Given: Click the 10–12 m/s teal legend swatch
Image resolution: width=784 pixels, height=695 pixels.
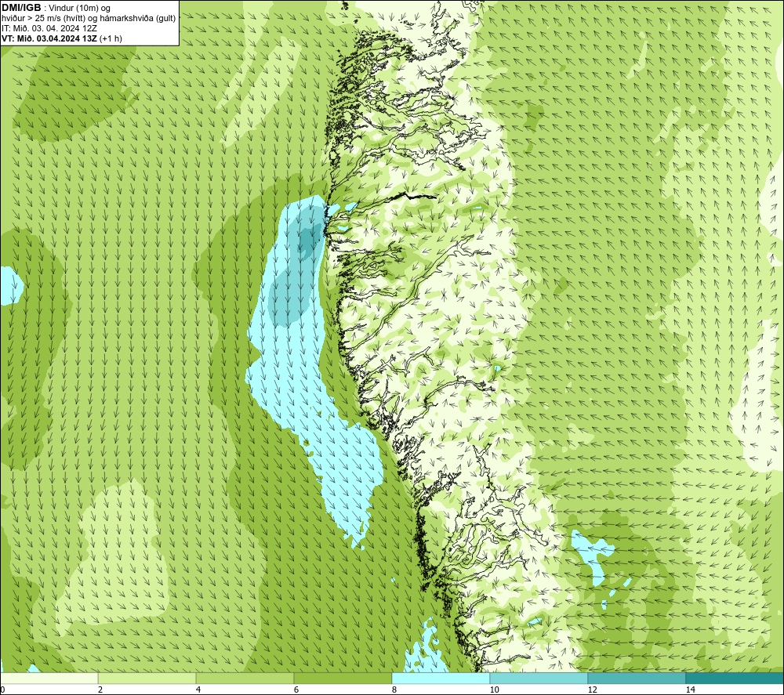Looking at the screenshot, I should coord(539,679).
